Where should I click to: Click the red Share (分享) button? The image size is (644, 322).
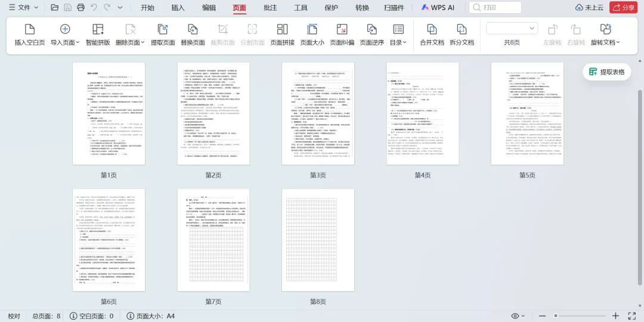[624, 7]
